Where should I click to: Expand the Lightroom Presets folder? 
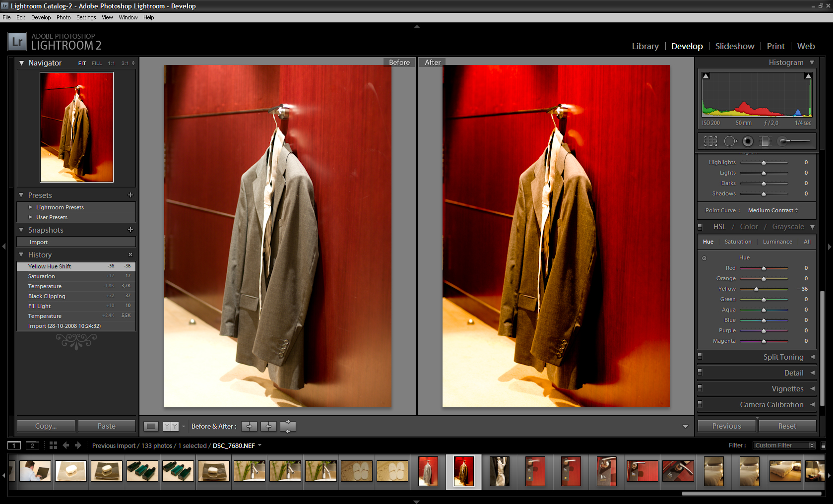click(31, 207)
